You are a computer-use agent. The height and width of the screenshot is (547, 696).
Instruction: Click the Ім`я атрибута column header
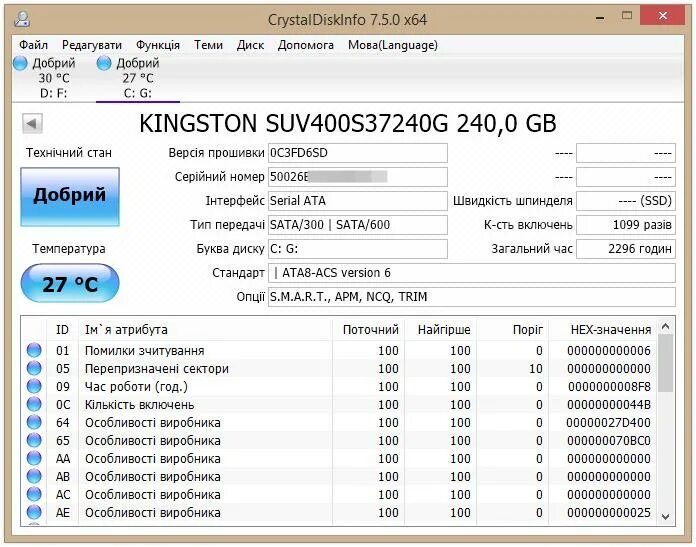(205, 329)
